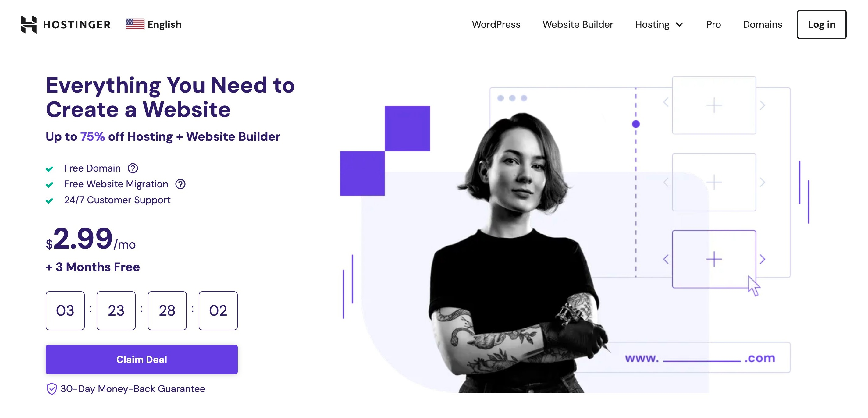Select the Website Builder menu item
The image size is (868, 418).
578,24
